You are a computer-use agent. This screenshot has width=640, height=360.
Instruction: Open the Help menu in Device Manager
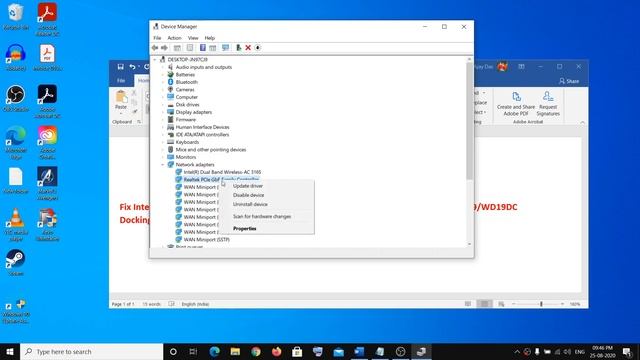point(209,38)
